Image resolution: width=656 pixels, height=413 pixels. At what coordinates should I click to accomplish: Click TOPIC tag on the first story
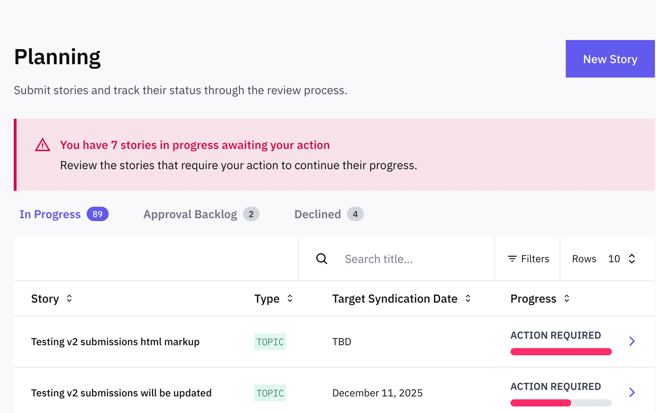[270, 342]
